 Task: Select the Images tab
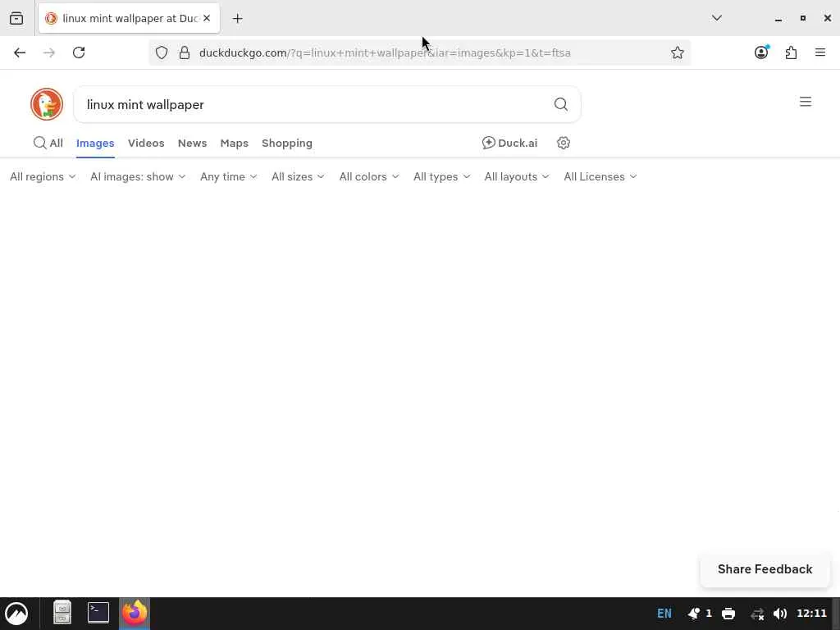point(95,143)
